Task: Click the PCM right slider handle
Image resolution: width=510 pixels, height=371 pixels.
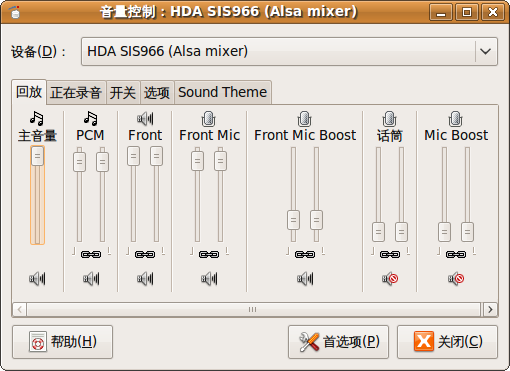Action: pyautogui.click(x=102, y=162)
